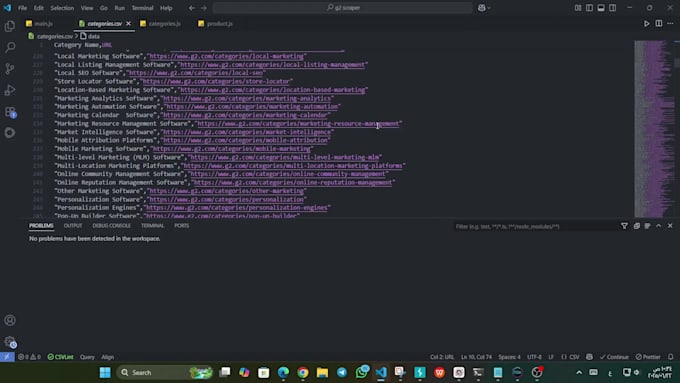Open the Terminal menu

142,8
